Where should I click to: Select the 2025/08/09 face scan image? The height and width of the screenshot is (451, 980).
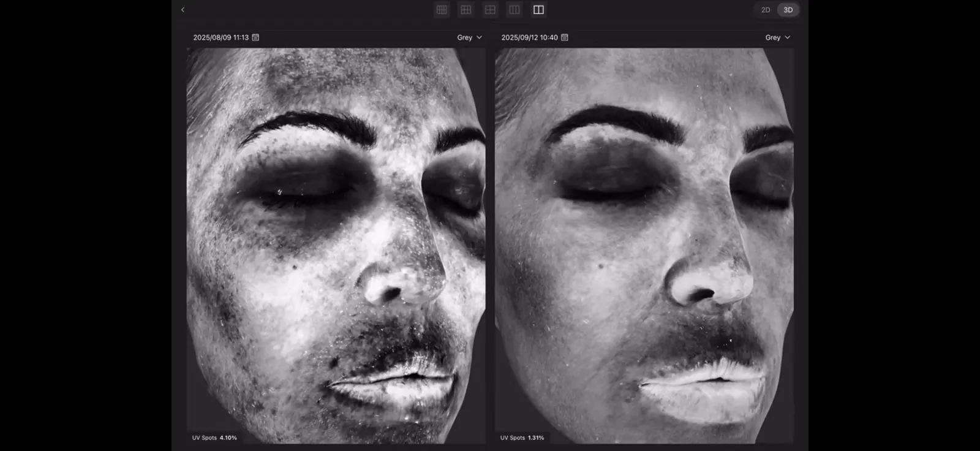336,246
